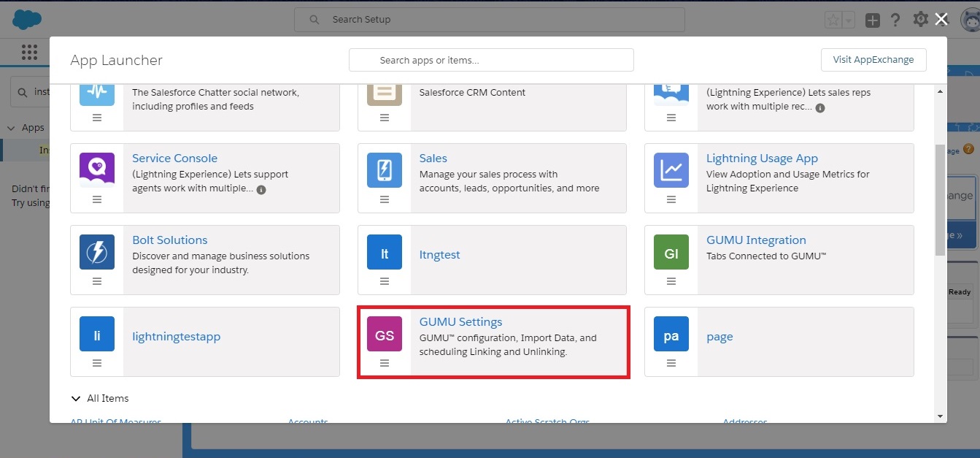The height and width of the screenshot is (458, 980).
Task: Click the App Launcher scrollbar thumb
Action: pos(940,199)
